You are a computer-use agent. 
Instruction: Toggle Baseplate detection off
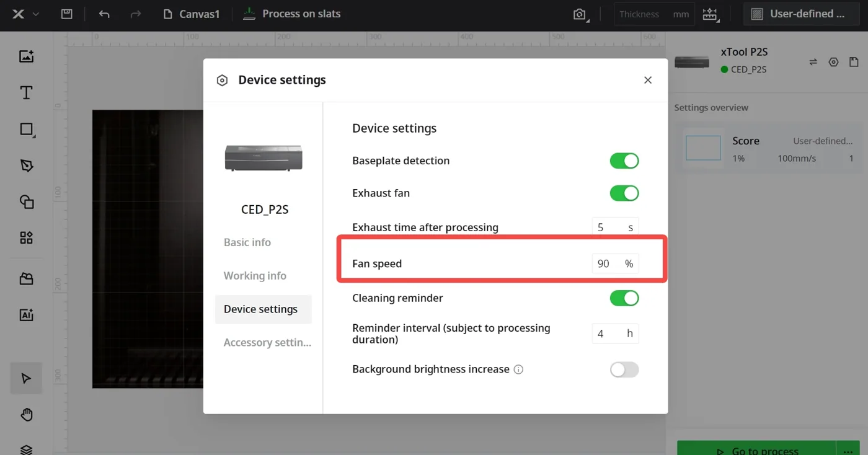coord(624,161)
